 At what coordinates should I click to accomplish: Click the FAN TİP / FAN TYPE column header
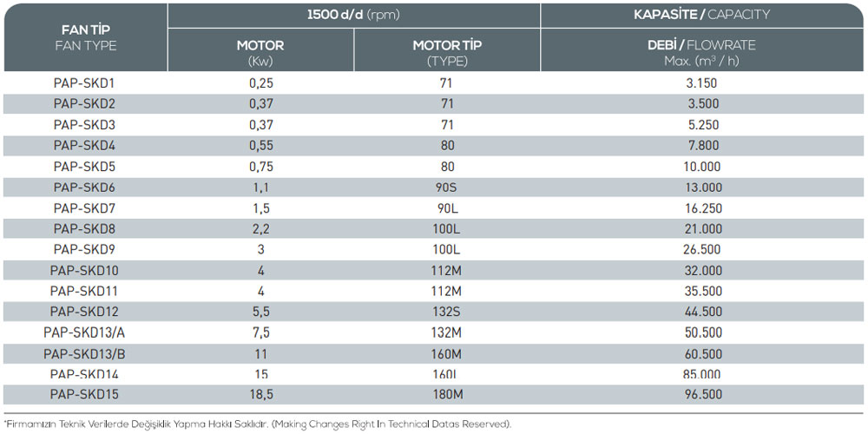[x=83, y=37]
